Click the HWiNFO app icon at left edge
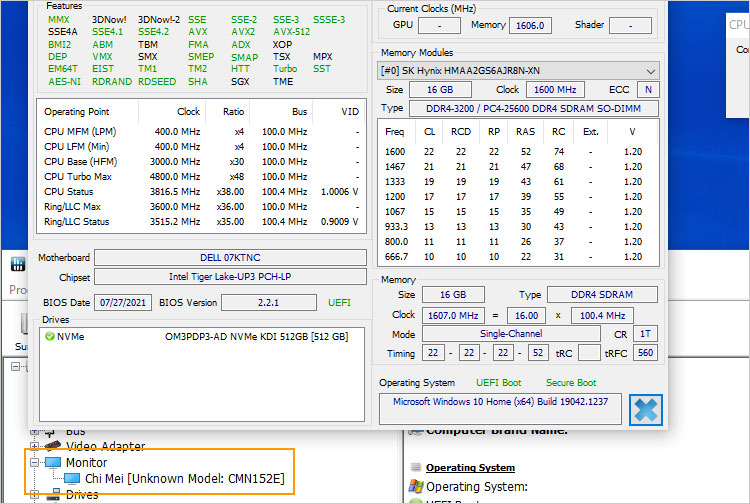 [18, 265]
